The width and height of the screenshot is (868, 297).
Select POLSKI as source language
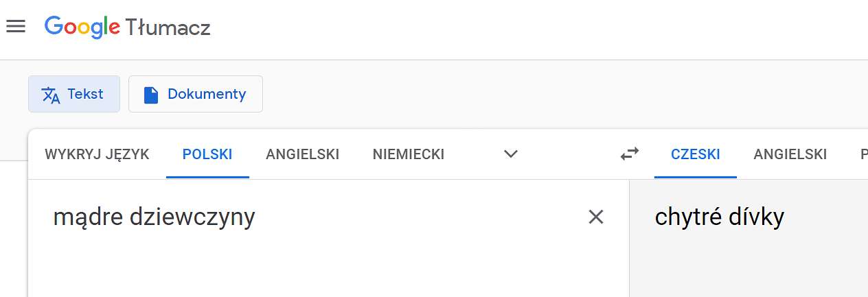pyautogui.click(x=207, y=154)
